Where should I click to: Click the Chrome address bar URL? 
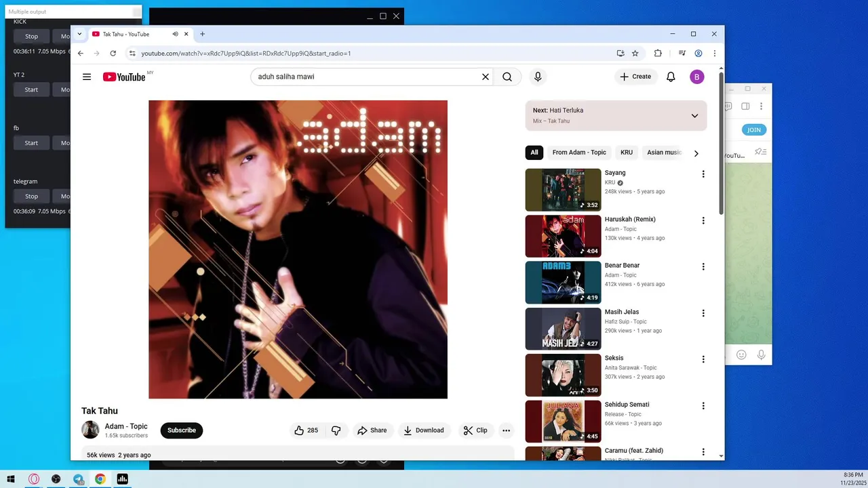(246, 53)
